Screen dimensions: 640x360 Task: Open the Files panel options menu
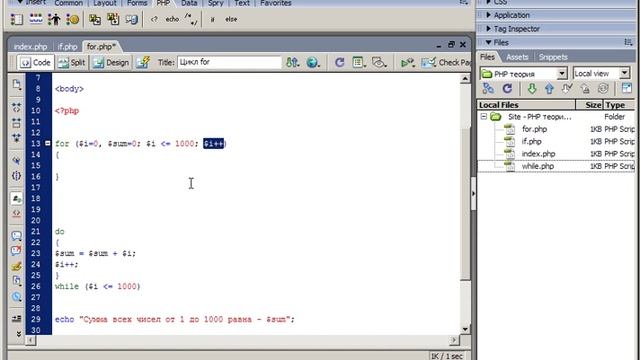[x=629, y=42]
